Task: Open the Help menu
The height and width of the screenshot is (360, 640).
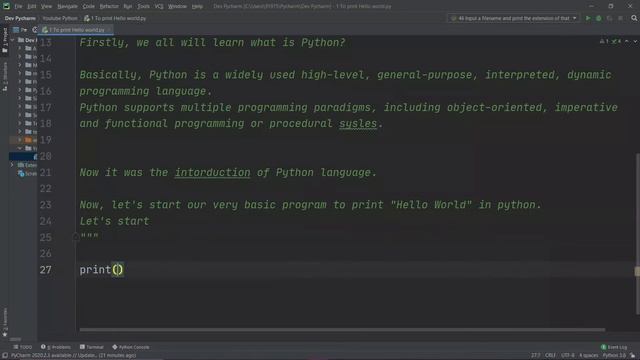Action: point(197,6)
